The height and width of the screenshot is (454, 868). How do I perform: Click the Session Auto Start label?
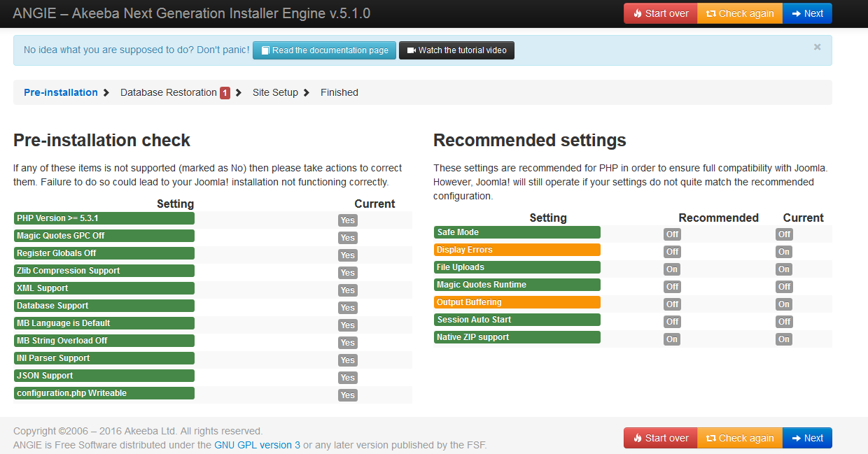pyautogui.click(x=517, y=320)
